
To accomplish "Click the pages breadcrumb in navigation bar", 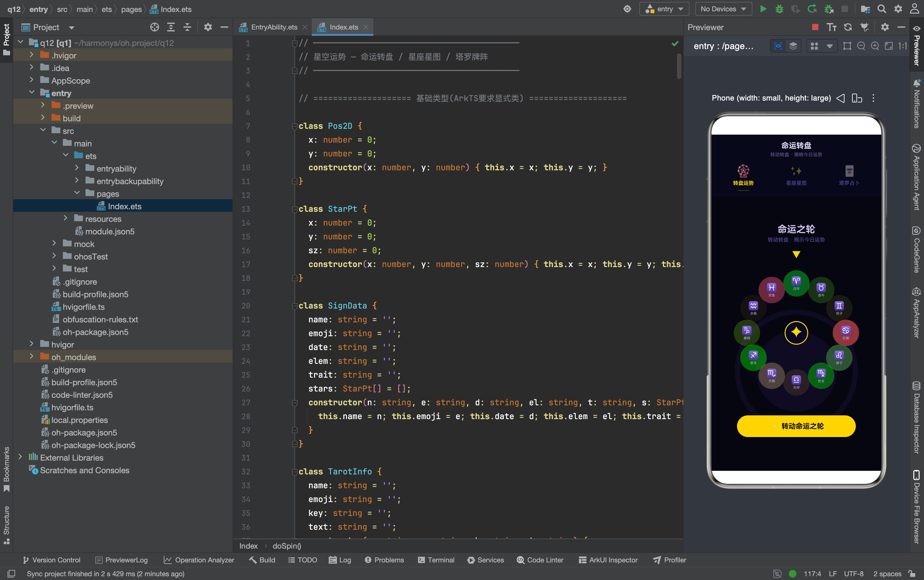I will point(131,9).
